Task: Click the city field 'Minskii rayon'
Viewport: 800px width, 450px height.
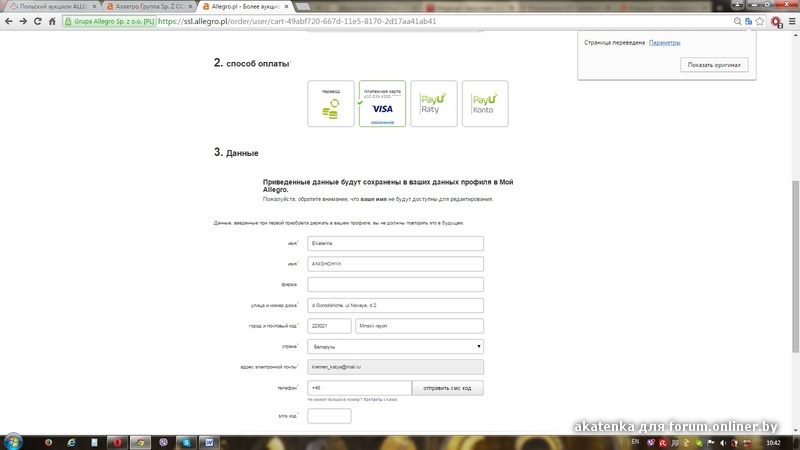Action: (419, 326)
